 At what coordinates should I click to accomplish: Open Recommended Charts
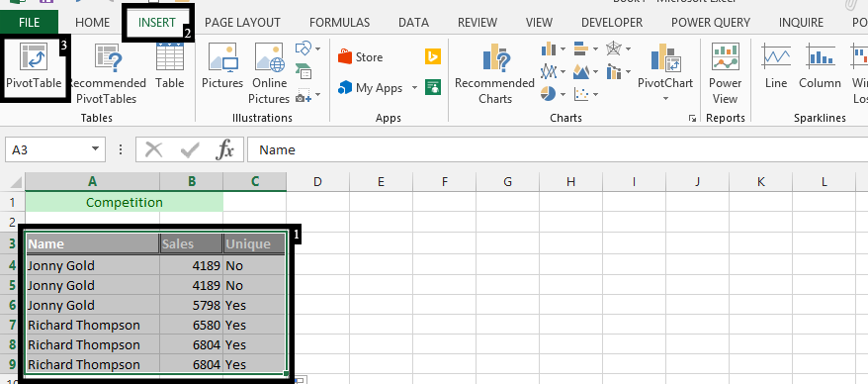click(494, 73)
